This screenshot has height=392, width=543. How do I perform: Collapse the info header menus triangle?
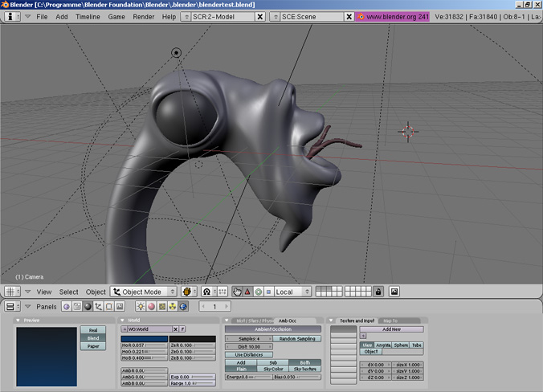click(27, 16)
